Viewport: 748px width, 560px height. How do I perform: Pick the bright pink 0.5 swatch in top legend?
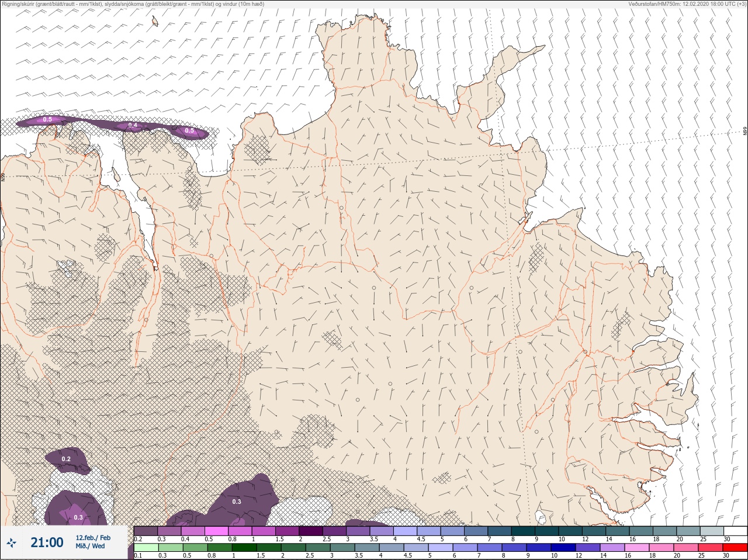(x=216, y=531)
